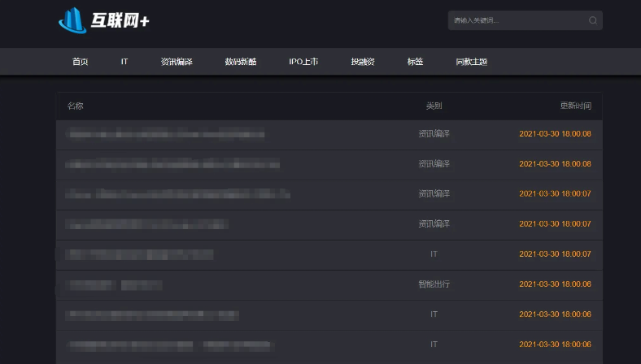Focus the keyword search input field
The height and width of the screenshot is (364, 641).
(x=517, y=20)
